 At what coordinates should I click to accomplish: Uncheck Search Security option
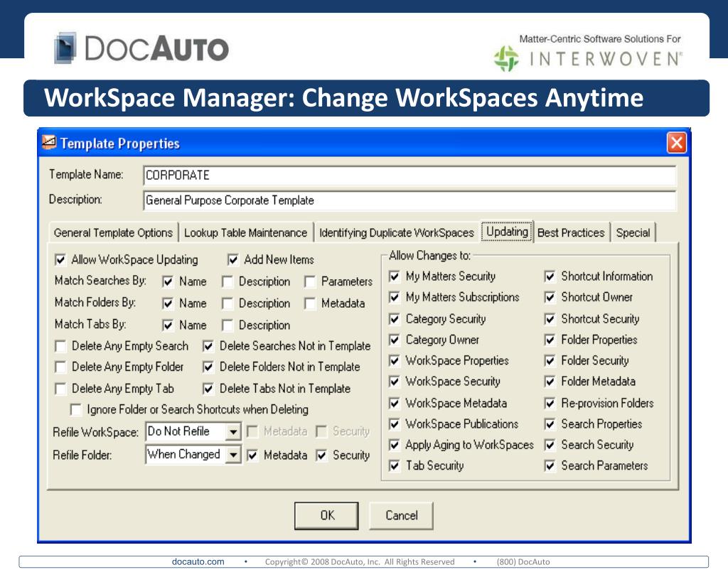[x=550, y=445]
